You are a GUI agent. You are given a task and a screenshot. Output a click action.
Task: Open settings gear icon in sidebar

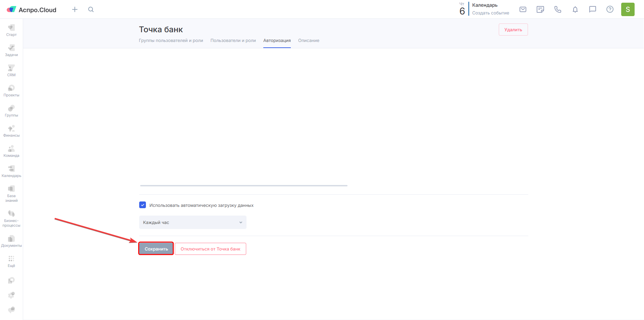[11, 295]
